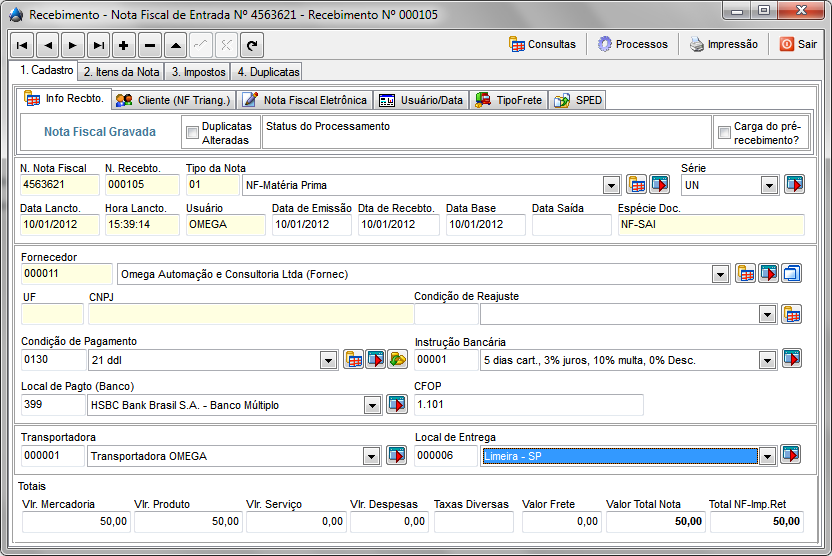The height and width of the screenshot is (556, 832).
Task: Expand the Tipo da Nota dropdown
Action: [611, 185]
